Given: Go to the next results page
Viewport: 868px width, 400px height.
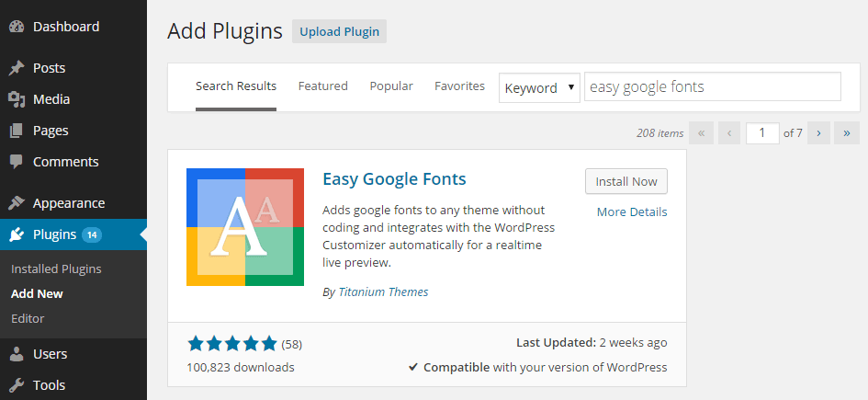Looking at the screenshot, I should click(x=817, y=133).
